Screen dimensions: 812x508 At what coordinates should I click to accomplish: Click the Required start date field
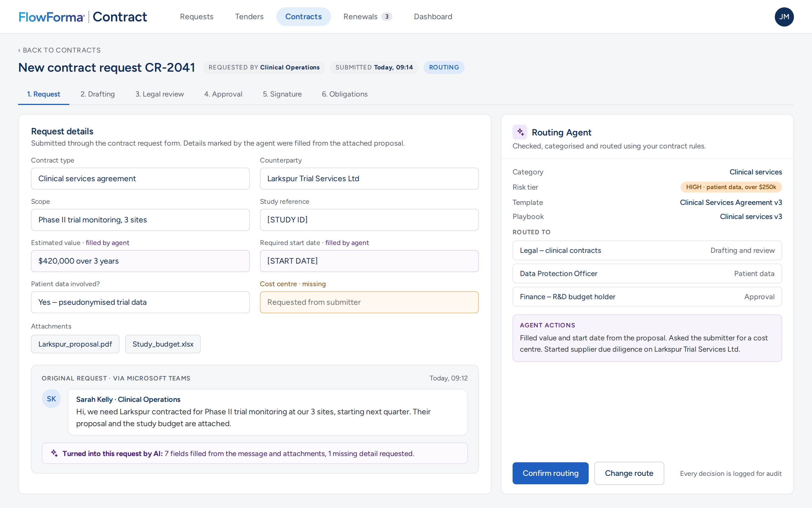[369, 261]
